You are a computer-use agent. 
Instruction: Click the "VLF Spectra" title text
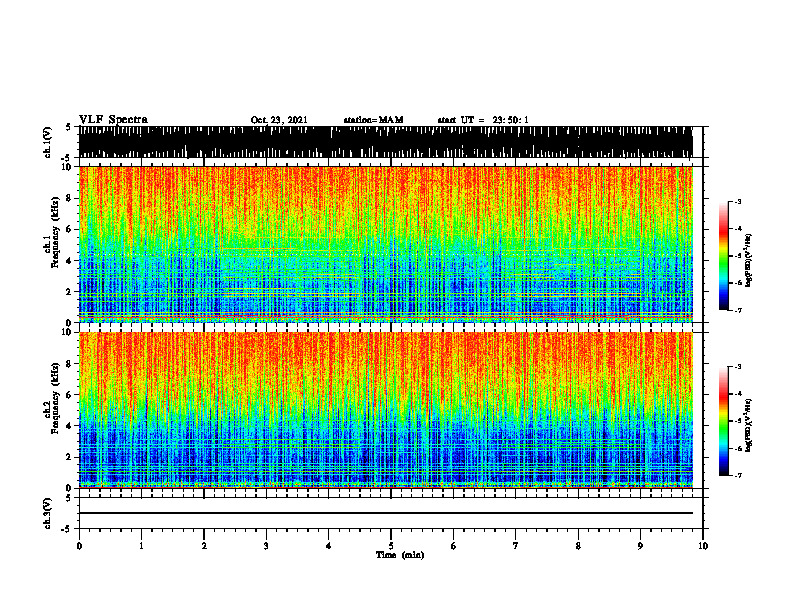(113, 120)
